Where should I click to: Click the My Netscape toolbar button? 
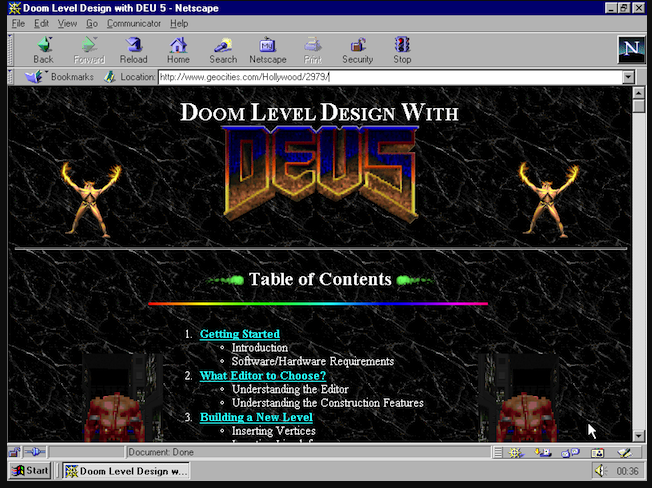(x=268, y=50)
